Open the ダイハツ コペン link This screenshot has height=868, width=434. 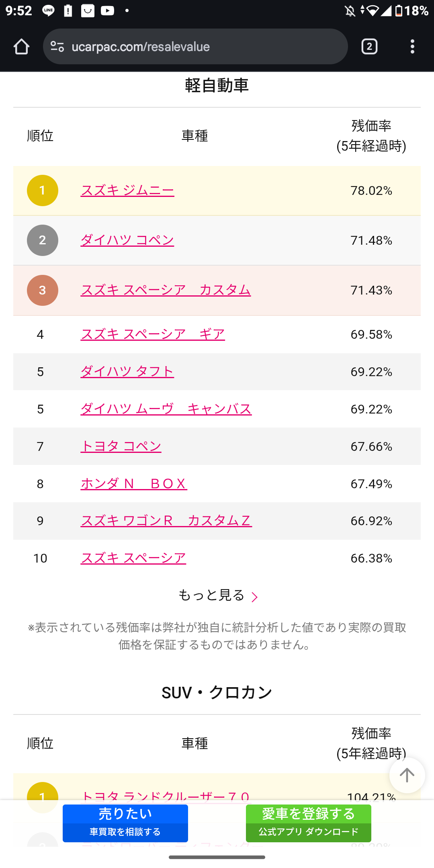pyautogui.click(x=127, y=240)
